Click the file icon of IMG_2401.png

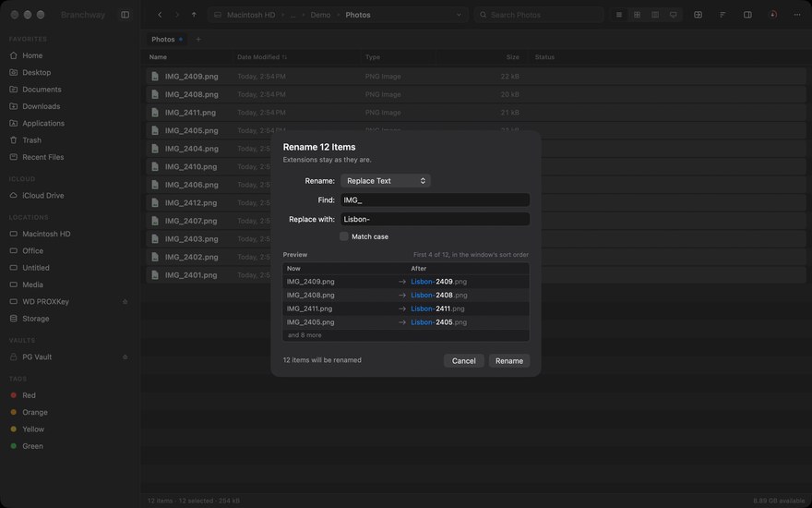(155, 274)
